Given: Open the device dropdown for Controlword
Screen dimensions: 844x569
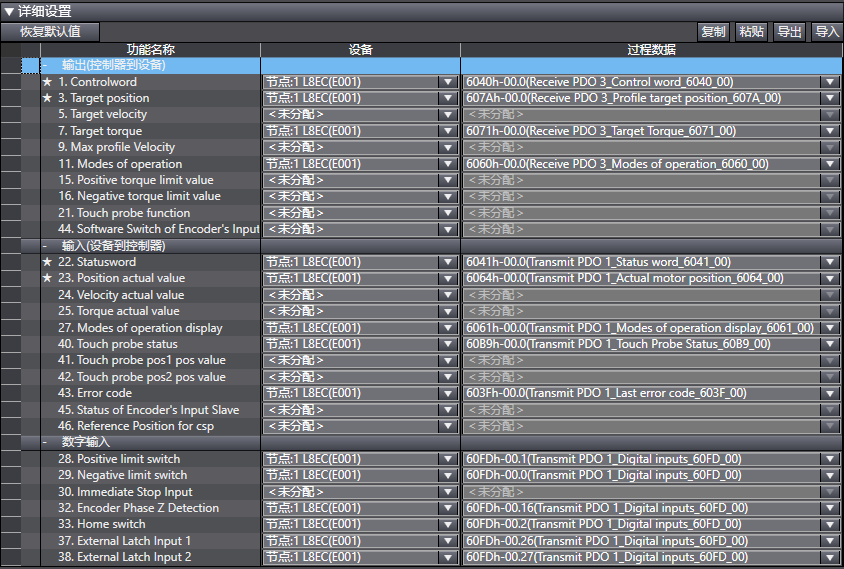Looking at the screenshot, I should point(447,82).
